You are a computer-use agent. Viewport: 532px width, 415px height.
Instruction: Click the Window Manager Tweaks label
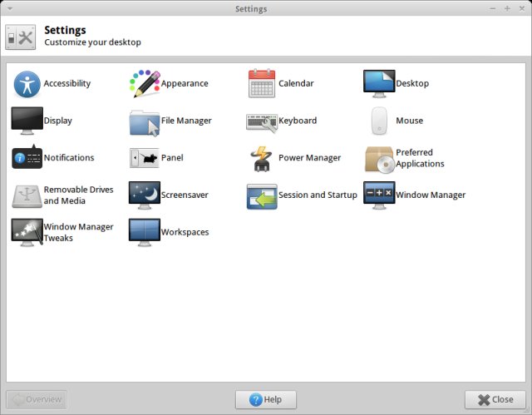pyautogui.click(x=78, y=232)
